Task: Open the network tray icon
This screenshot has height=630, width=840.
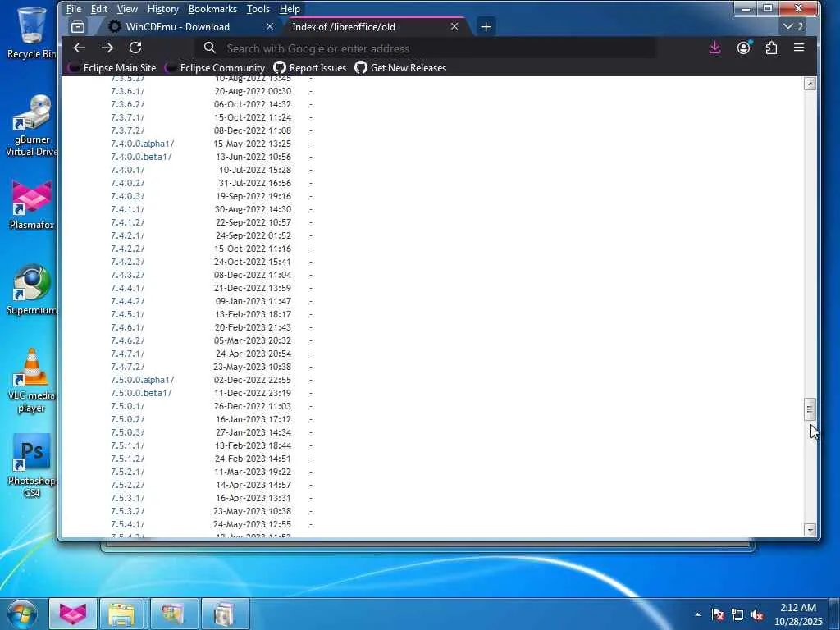Action: point(737,614)
